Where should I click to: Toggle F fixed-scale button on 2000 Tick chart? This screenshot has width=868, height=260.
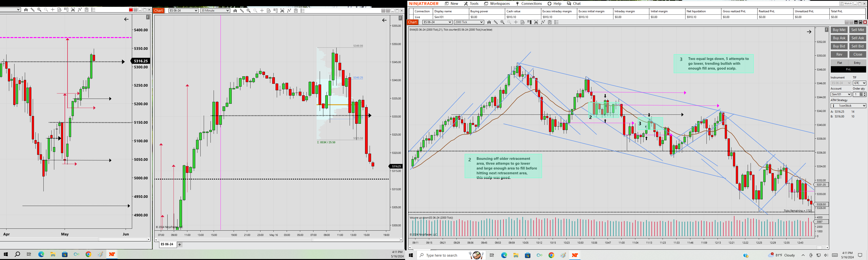tap(827, 30)
